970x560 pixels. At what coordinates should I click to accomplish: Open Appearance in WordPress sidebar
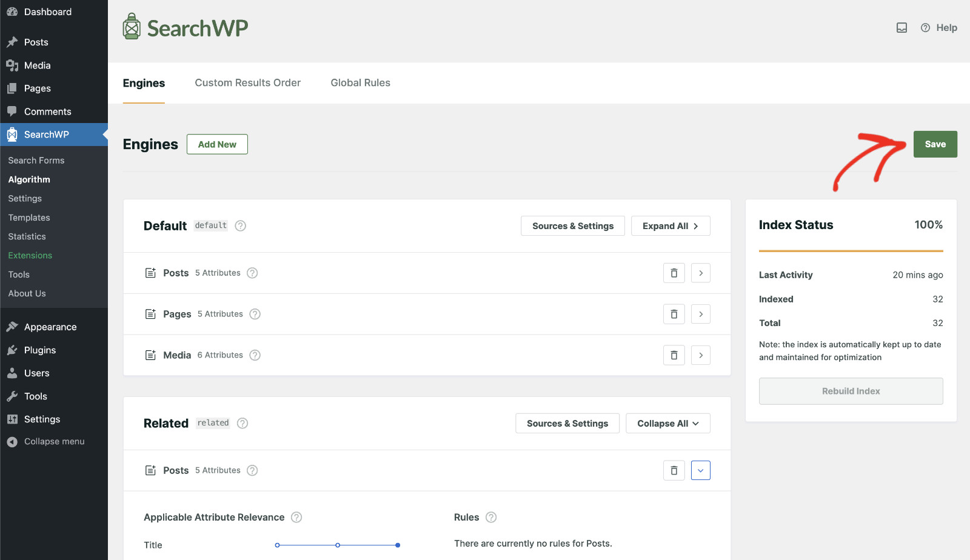pos(50,327)
